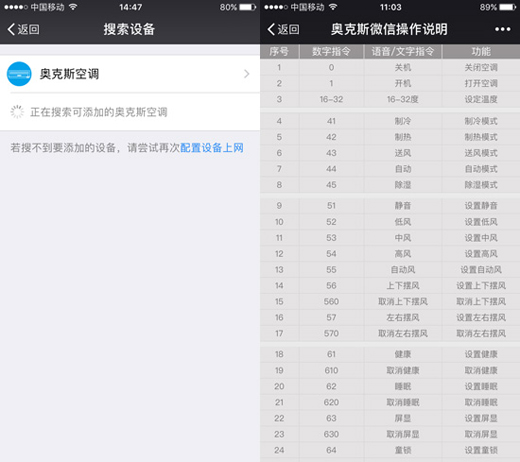The image size is (520, 462).
Task: Tap the 配置设备上网 link
Action: pos(212,148)
